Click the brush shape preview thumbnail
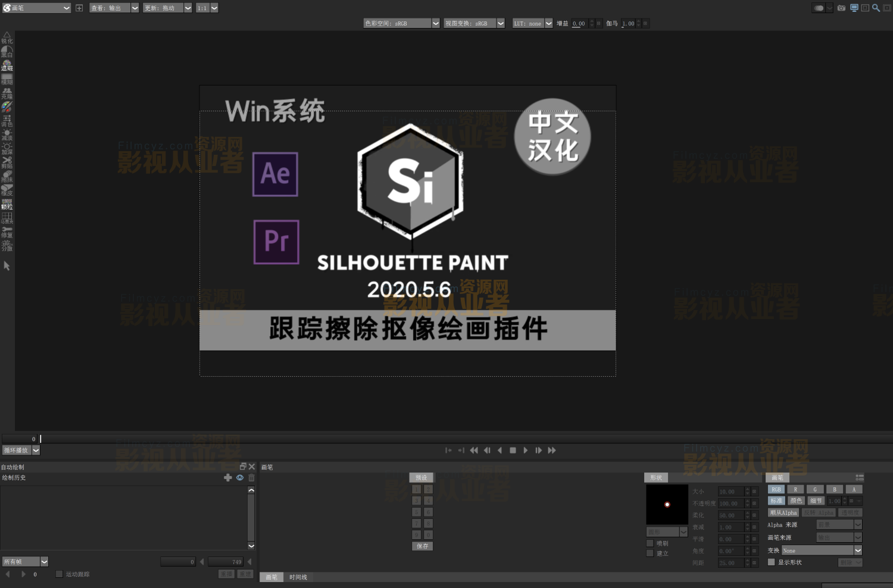Screen dimensions: 893x588 point(667,504)
